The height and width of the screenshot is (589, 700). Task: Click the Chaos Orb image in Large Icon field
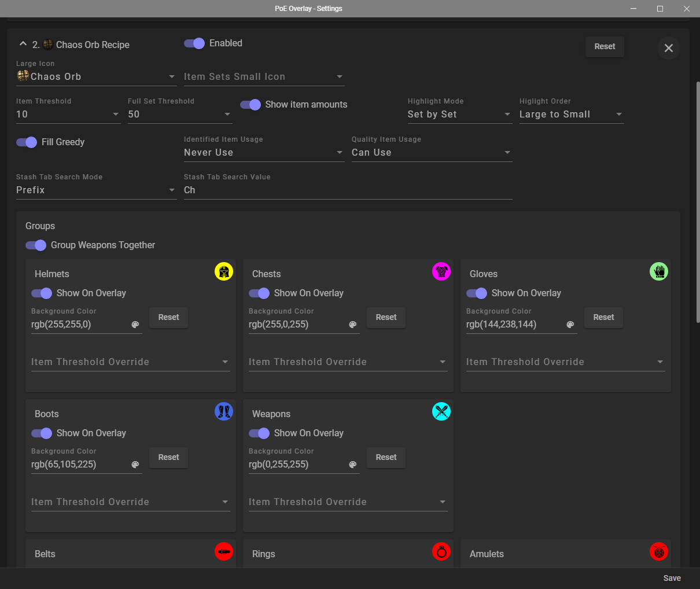(x=23, y=76)
